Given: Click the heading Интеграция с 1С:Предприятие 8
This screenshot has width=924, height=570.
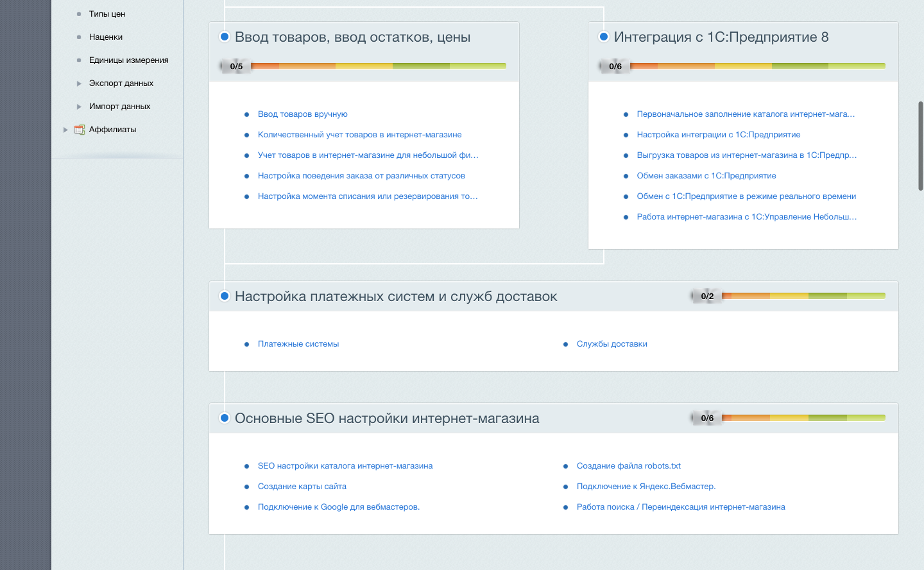Looking at the screenshot, I should 721,37.
